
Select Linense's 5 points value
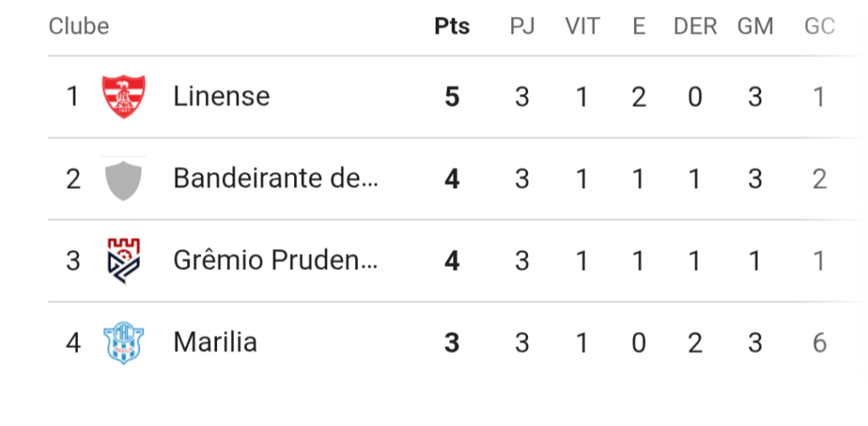[453, 97]
